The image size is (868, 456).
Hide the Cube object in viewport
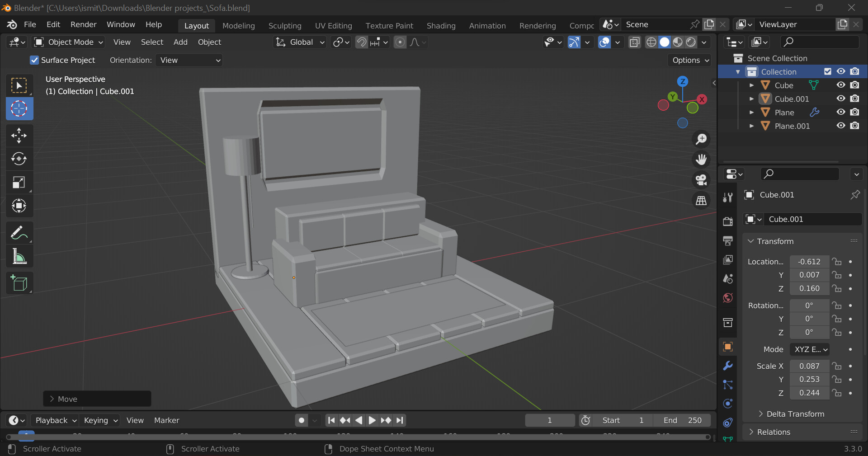coord(841,85)
